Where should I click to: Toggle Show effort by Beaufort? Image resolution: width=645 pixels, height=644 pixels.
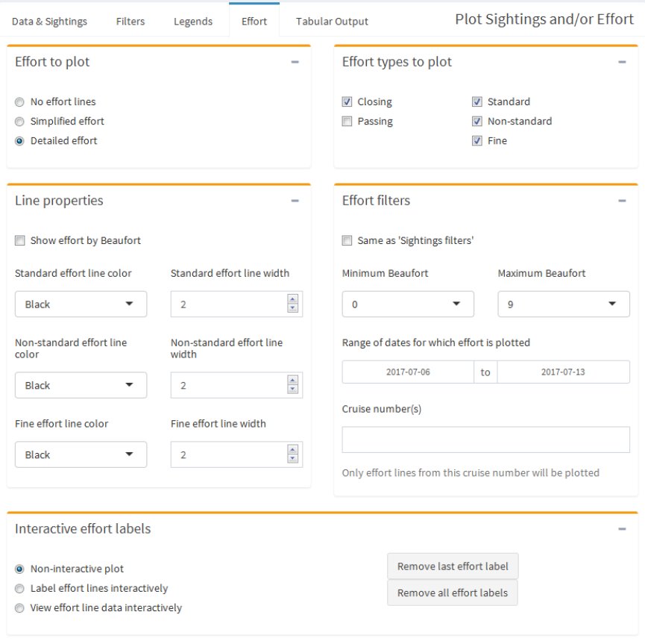click(19, 240)
